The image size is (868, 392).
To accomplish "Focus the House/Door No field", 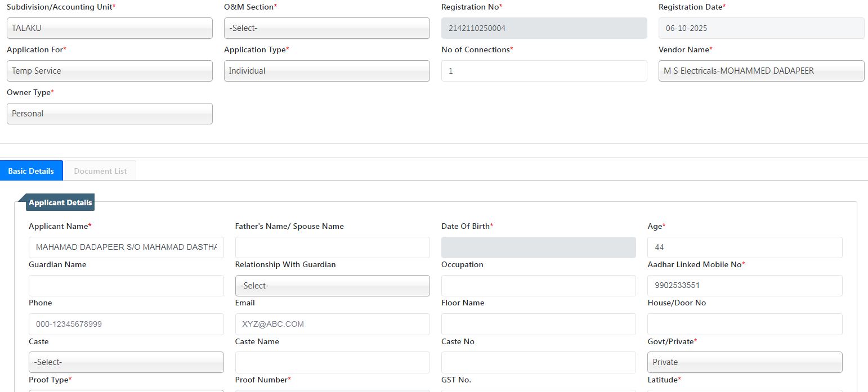I will pos(745,324).
